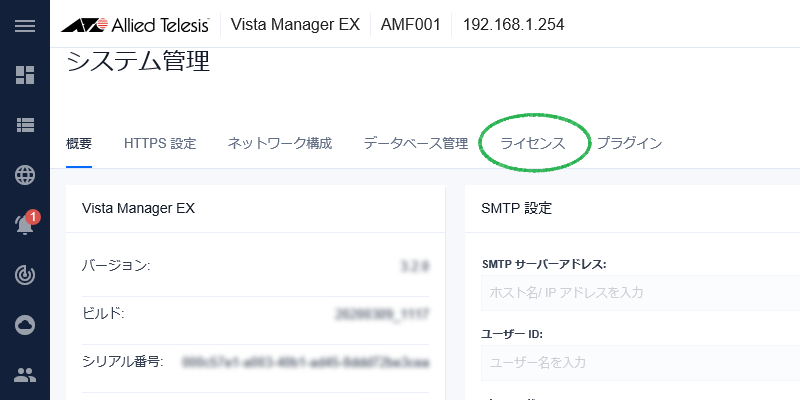Click the SMTP 設定 card heading
Image resolution: width=800 pixels, height=400 pixels.
tap(516, 208)
